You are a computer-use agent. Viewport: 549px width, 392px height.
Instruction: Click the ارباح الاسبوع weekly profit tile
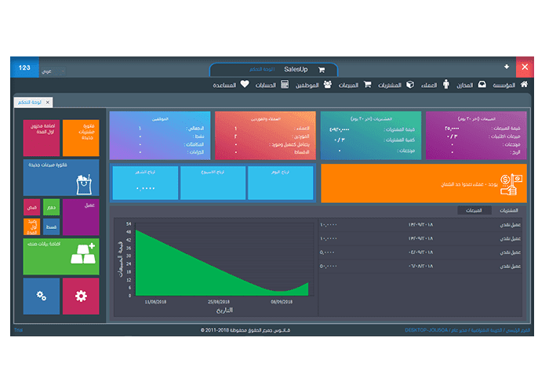tap(213, 183)
